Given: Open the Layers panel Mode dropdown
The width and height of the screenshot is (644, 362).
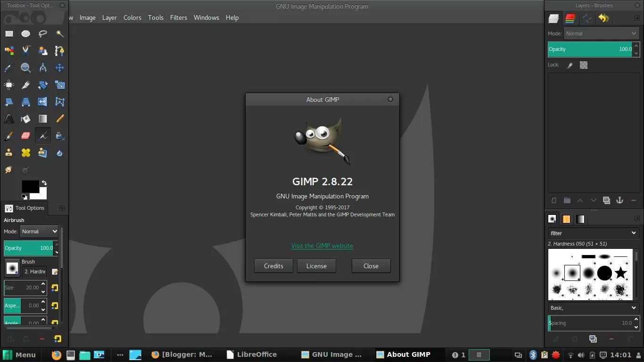Looking at the screenshot, I should pos(602,33).
